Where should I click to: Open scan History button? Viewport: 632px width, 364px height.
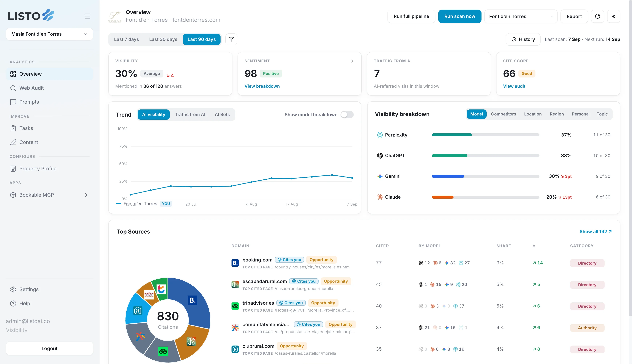click(x=523, y=39)
